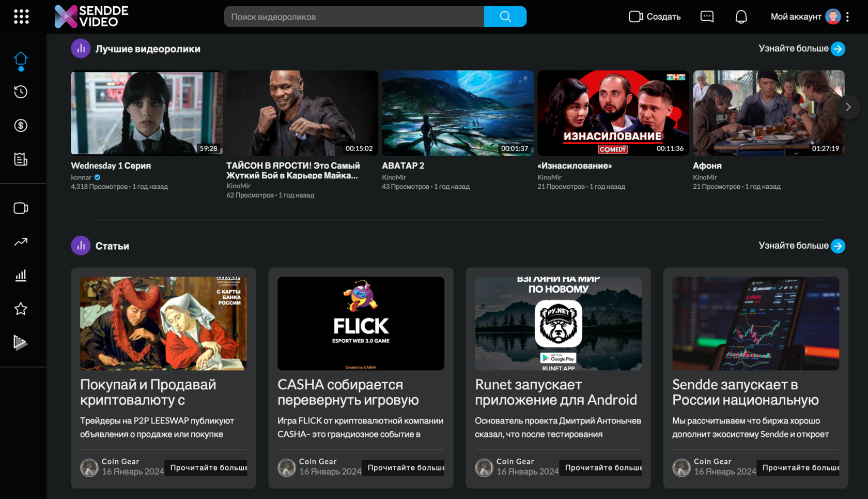Open the trading chart phone article image
This screenshot has height=499, width=868.
(x=756, y=323)
